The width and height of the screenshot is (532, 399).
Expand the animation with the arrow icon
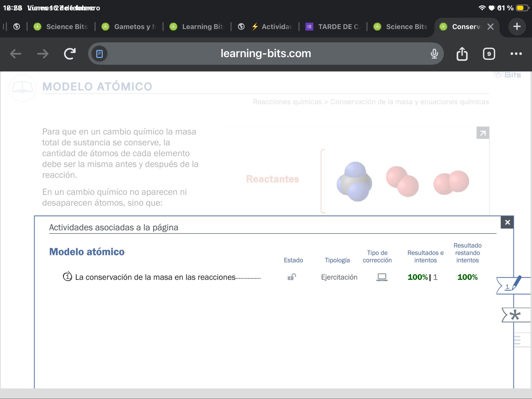tap(483, 133)
